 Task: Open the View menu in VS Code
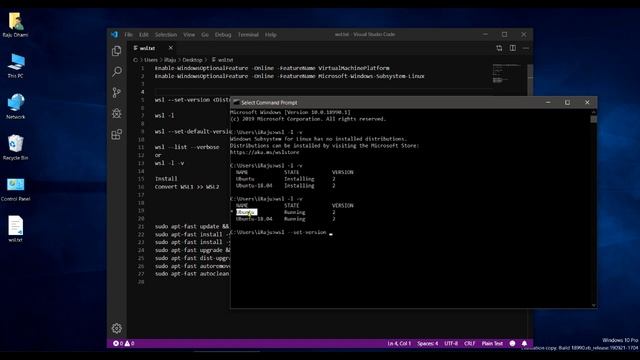click(x=189, y=35)
